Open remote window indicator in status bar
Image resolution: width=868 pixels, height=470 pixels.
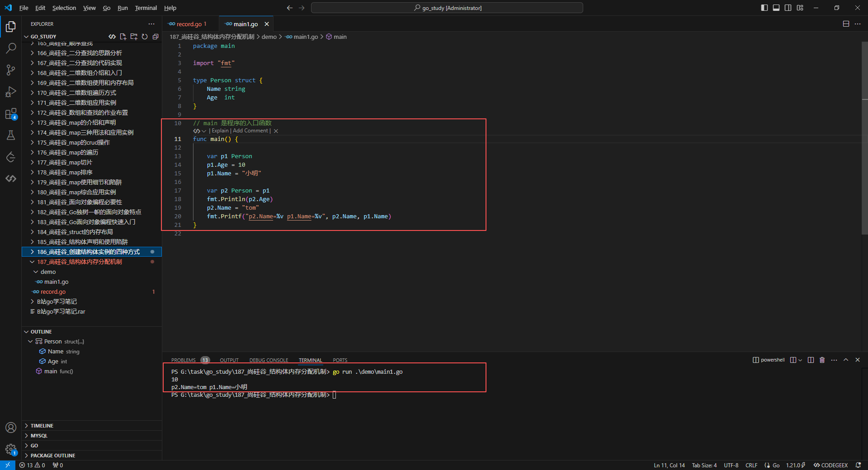tap(8, 465)
